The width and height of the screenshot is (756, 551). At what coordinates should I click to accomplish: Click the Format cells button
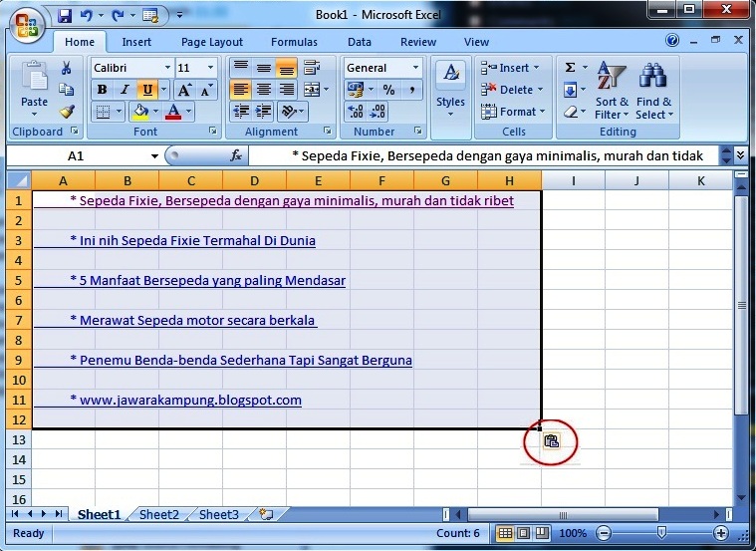point(513,112)
